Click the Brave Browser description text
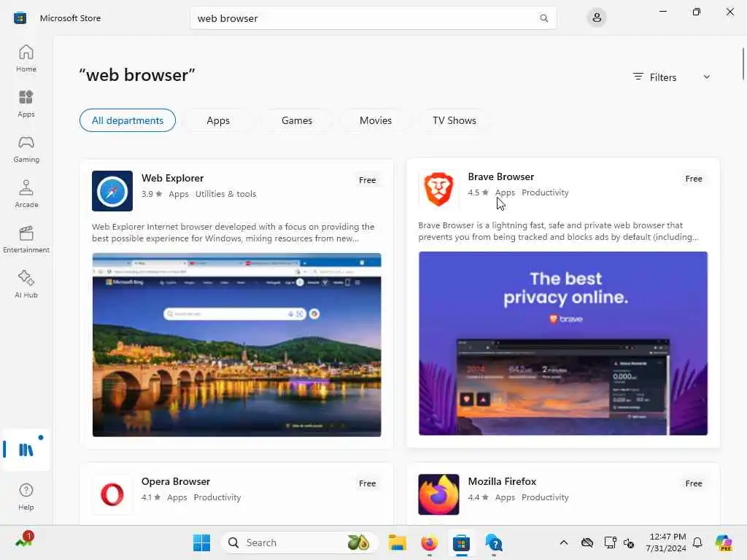The width and height of the screenshot is (747, 560). point(558,231)
